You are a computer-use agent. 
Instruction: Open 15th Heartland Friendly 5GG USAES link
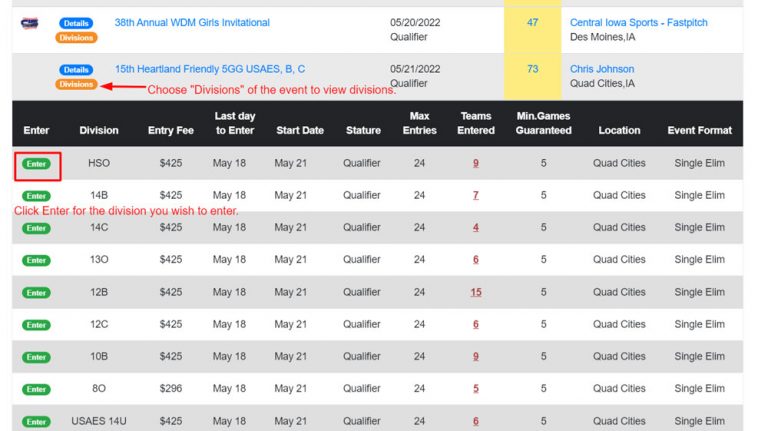click(x=210, y=69)
